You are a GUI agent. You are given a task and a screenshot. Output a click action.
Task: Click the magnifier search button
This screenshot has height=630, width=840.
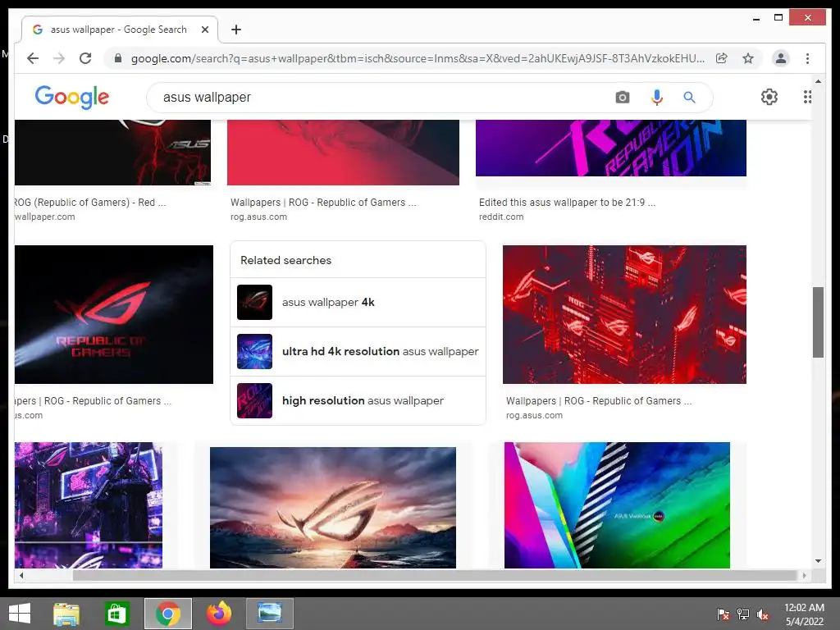click(x=689, y=97)
